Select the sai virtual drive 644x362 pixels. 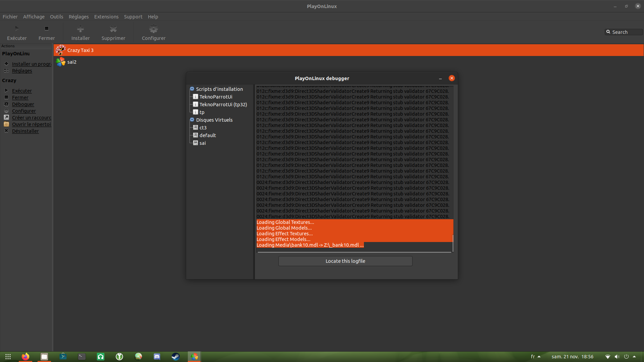203,143
